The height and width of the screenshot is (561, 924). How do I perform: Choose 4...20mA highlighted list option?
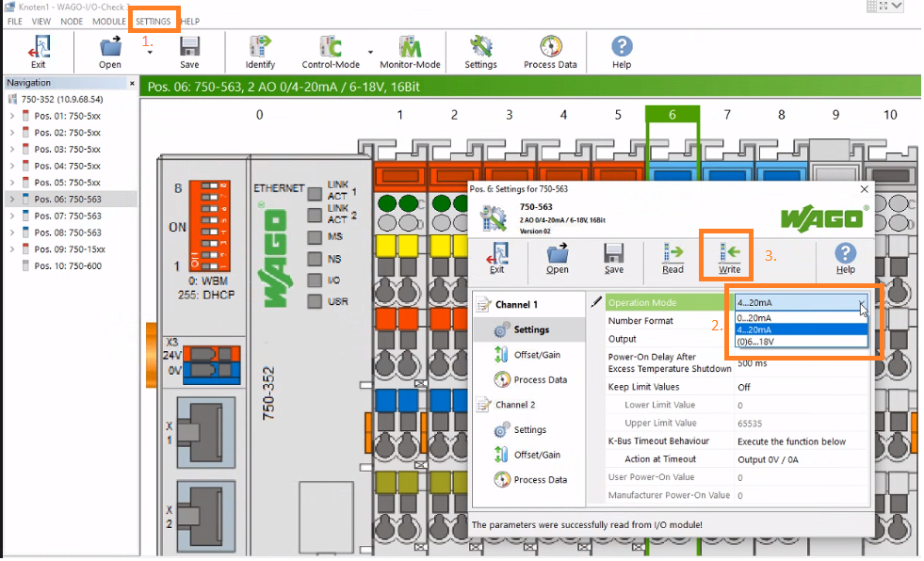tap(802, 329)
